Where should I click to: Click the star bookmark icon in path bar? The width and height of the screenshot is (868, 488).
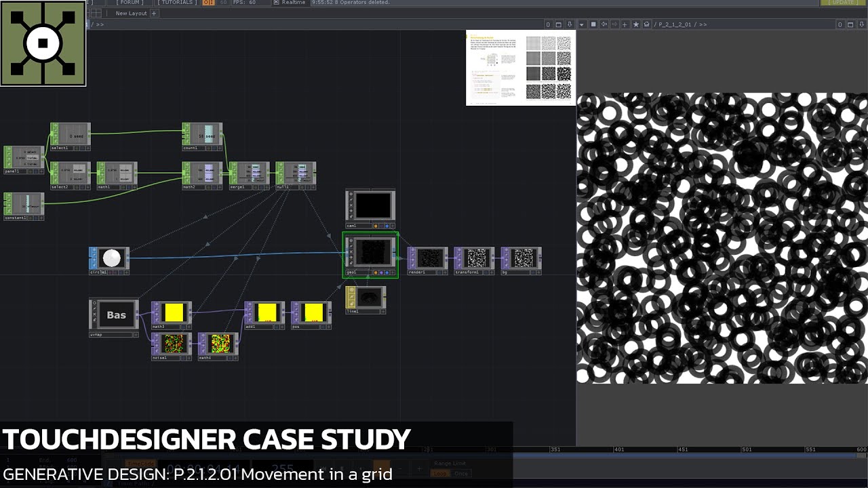tap(636, 24)
